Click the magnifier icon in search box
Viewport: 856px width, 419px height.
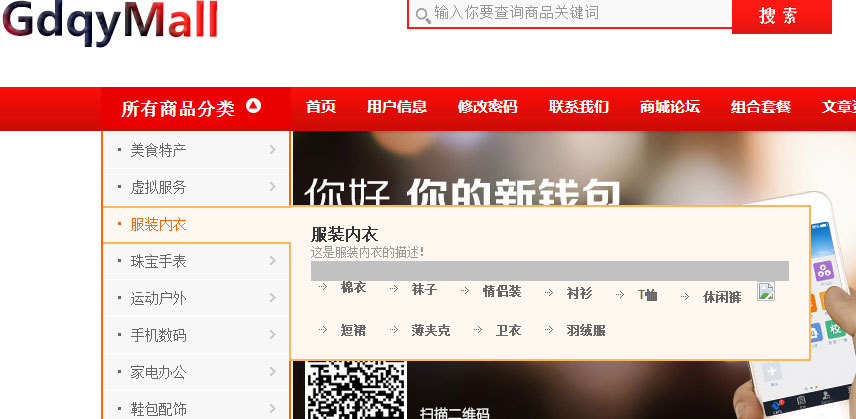click(423, 14)
